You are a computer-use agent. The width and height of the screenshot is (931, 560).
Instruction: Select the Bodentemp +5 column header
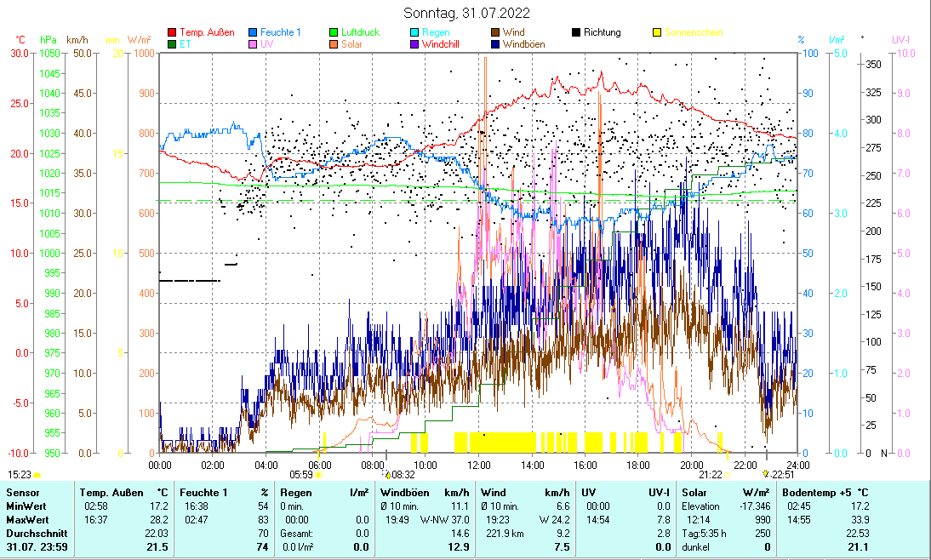825,493
